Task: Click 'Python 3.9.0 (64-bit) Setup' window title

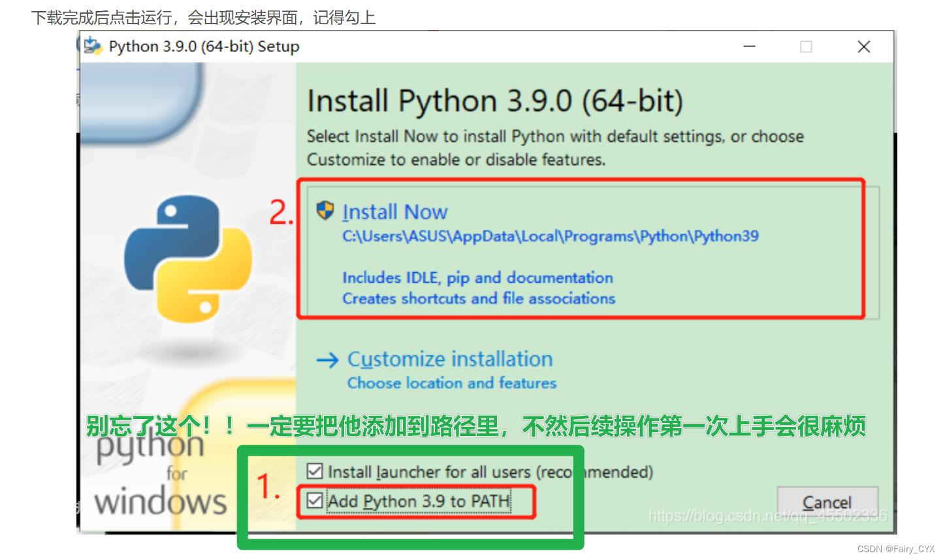Action: click(x=204, y=47)
